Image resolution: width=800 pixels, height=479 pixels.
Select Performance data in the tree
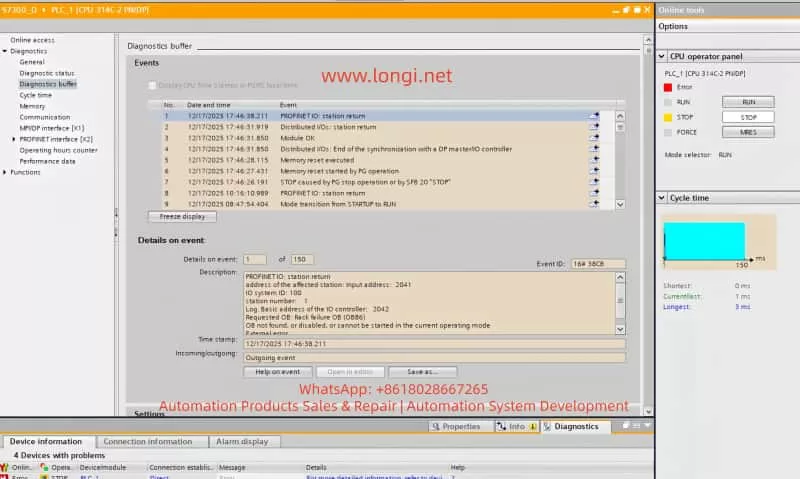(47, 161)
